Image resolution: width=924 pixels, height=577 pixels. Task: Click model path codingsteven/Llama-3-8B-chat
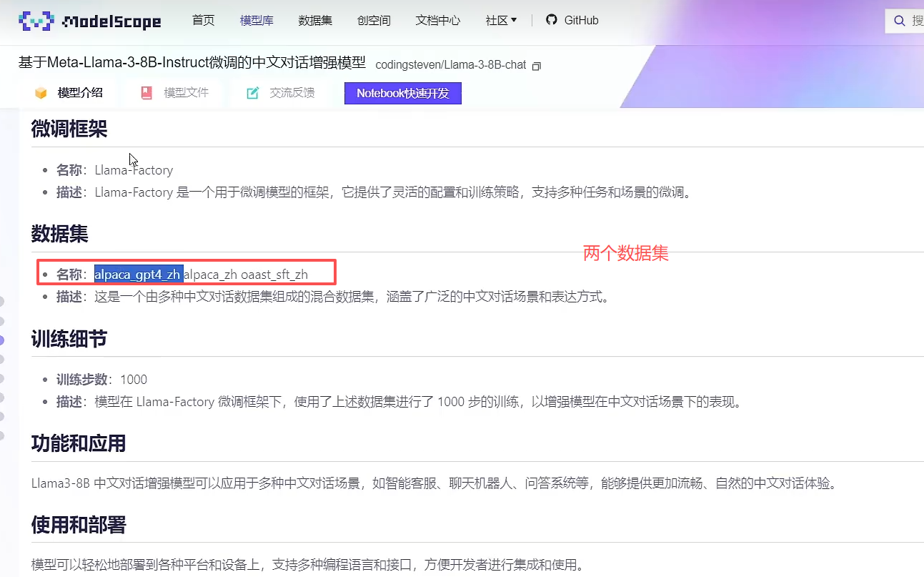pos(450,64)
